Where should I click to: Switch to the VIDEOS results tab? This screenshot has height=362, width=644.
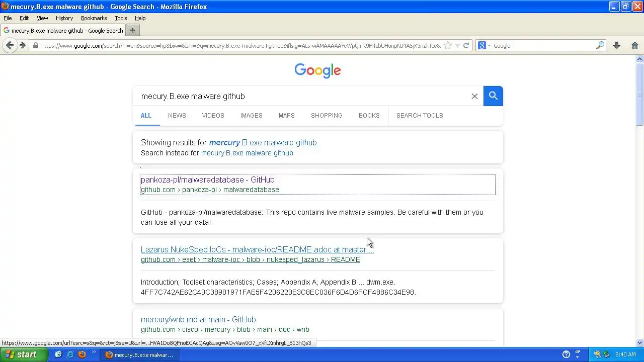[213, 116]
